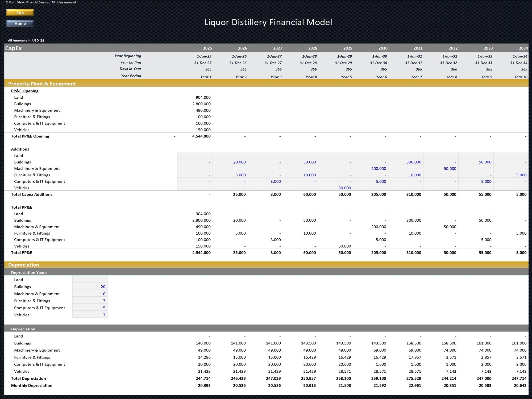Screen dimensions: 532x399
Task: Select Monthly Depreciation 2025 value 20.393
Action: (204, 385)
